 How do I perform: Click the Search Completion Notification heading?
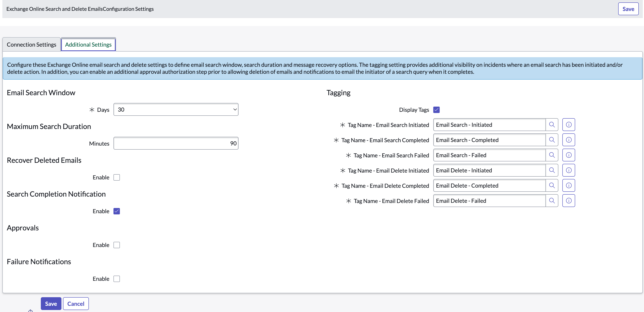pyautogui.click(x=56, y=194)
